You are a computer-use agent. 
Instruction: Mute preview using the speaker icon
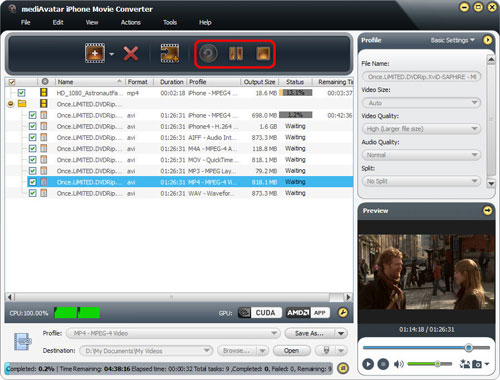tap(398, 364)
